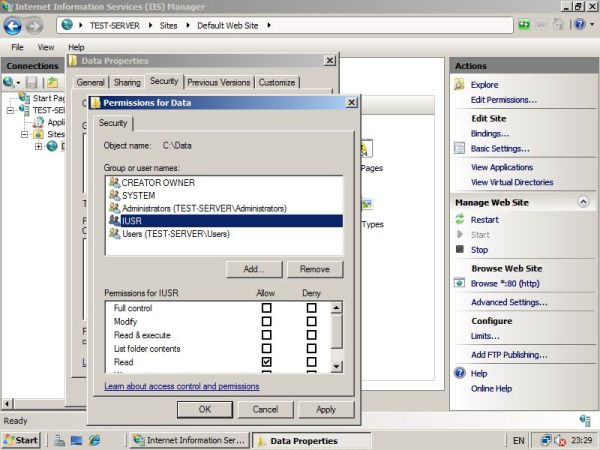Open the File menu
This screenshot has height=450, width=600.
tap(17, 47)
